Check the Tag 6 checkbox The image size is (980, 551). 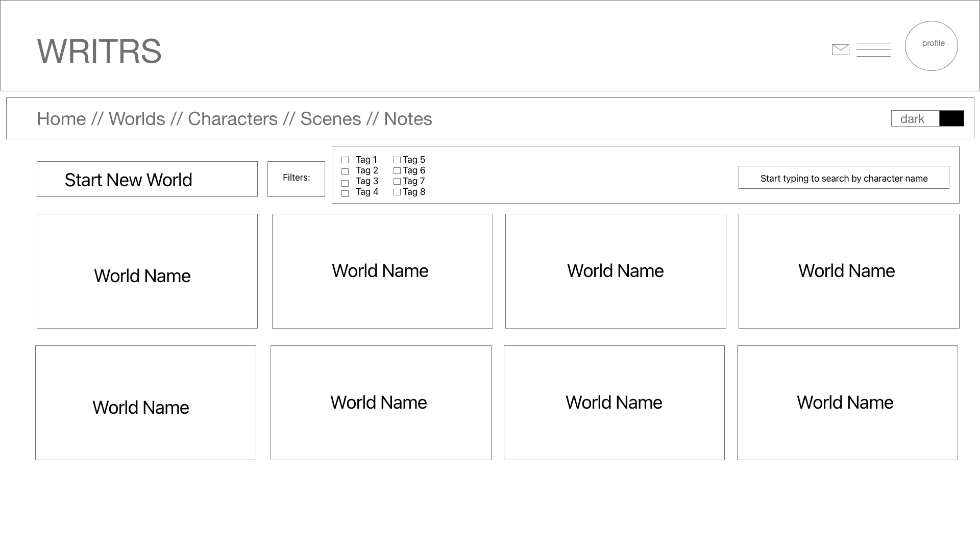[x=397, y=171]
